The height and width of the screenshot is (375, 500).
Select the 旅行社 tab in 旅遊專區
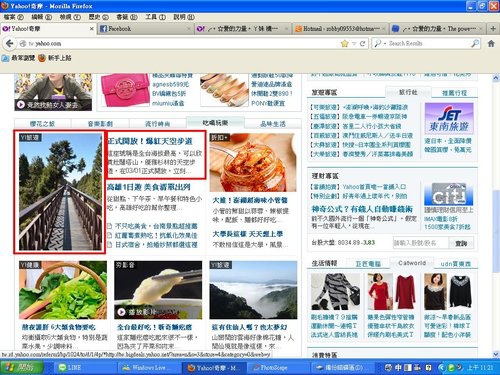coord(408,92)
